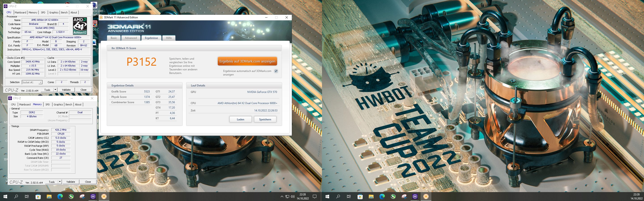The width and height of the screenshot is (644, 201).
Task: Switch to SPD tab in the upper CPU-Z window
Action: [43, 13]
